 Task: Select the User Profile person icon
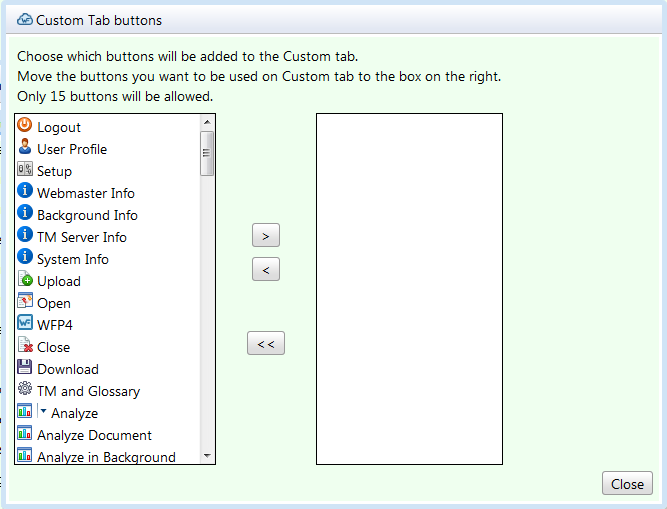pyautogui.click(x=25, y=148)
